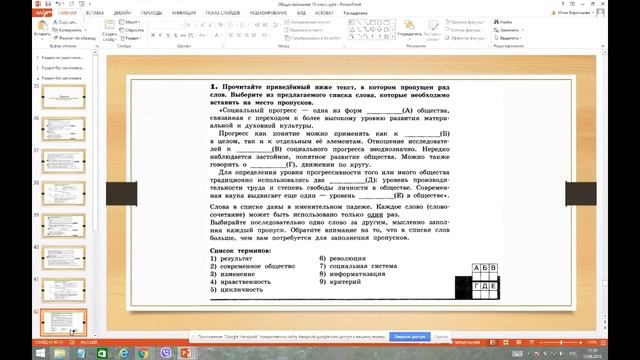
Task: Switch to slide sorter view
Action: pyautogui.click(x=505, y=342)
